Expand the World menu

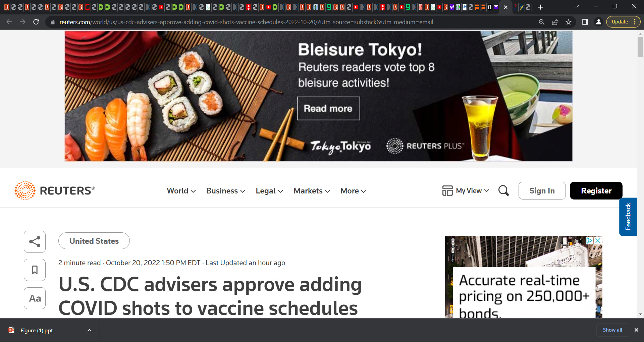(x=181, y=191)
